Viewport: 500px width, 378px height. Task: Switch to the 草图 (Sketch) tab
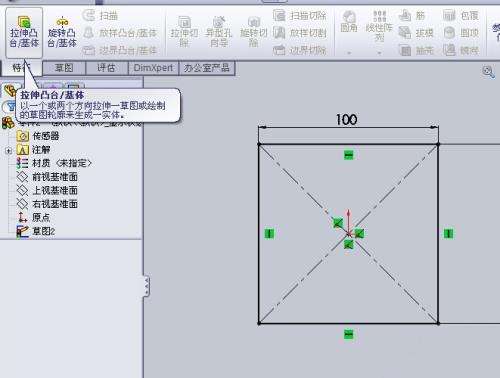click(x=64, y=68)
